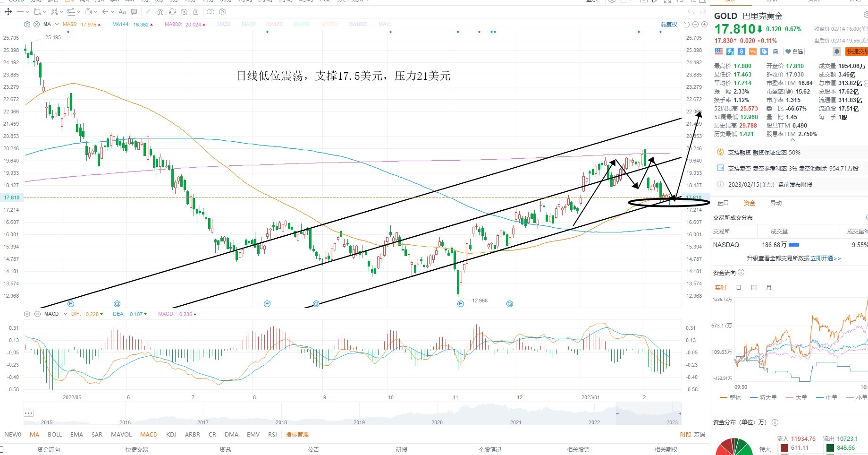The image size is (868, 455).
Task: Toggle 自选 watchlist favorite
Action: 794,52
